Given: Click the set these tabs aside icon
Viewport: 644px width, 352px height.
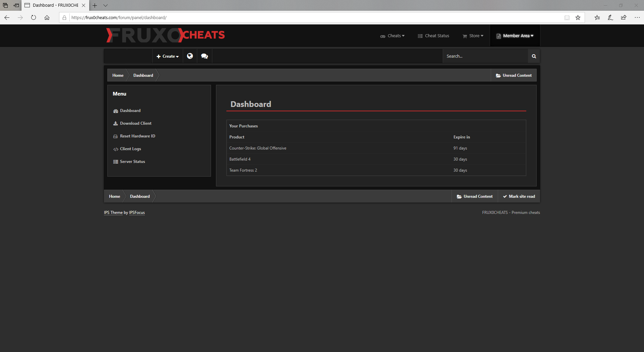Looking at the screenshot, I should pyautogui.click(x=16, y=5).
